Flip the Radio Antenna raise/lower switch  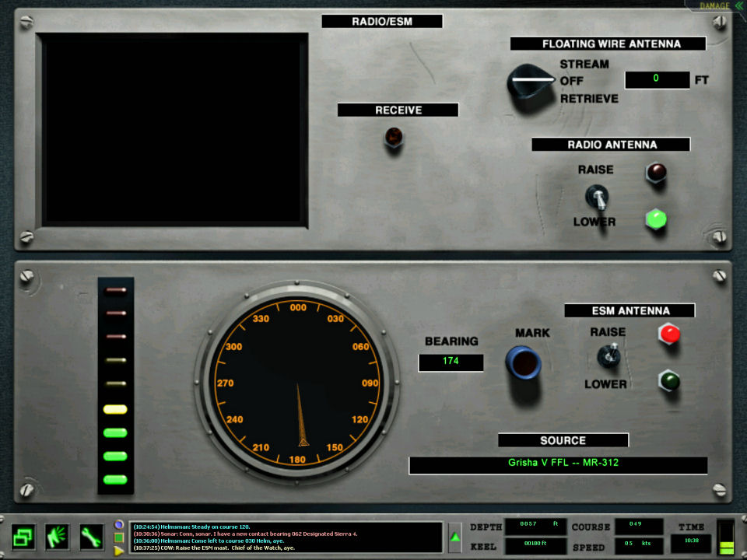tap(597, 197)
